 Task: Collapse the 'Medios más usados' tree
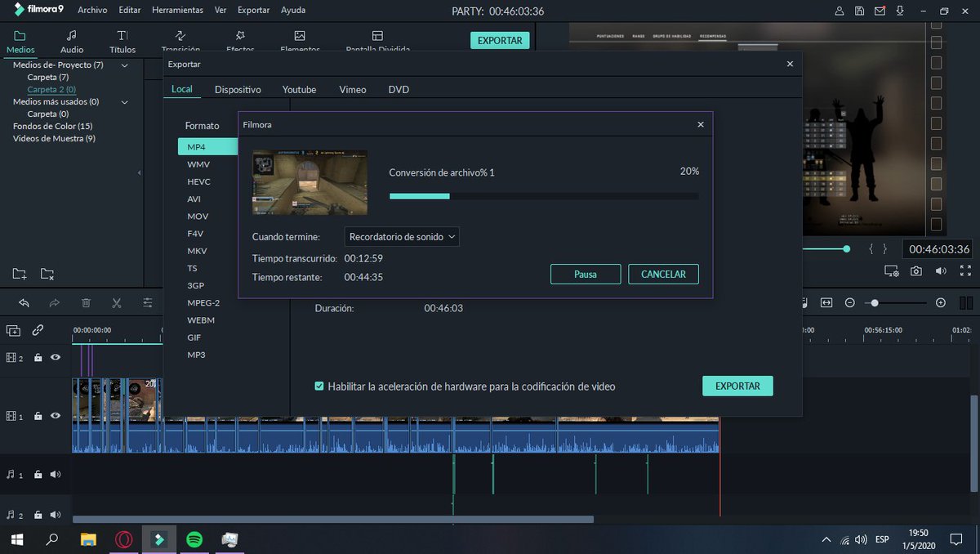125,102
